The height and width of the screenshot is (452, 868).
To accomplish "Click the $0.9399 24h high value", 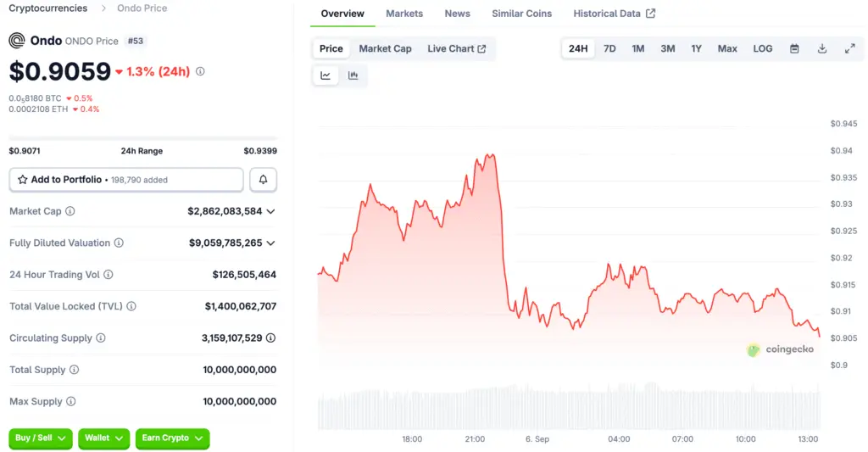I will coord(260,151).
